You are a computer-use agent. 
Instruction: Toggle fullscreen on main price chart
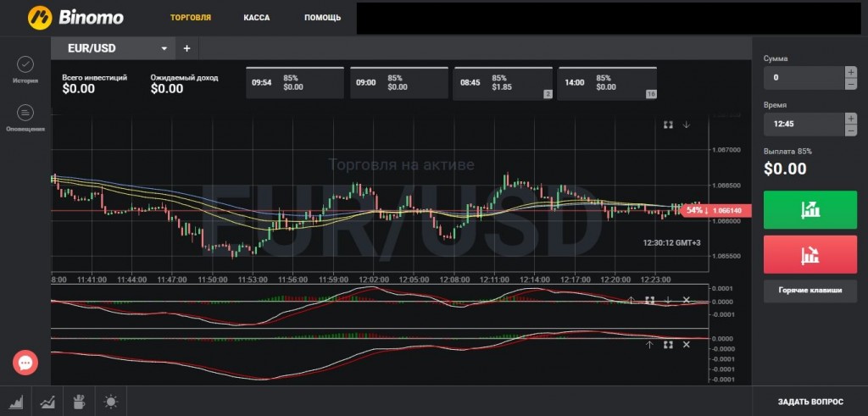[x=668, y=125]
